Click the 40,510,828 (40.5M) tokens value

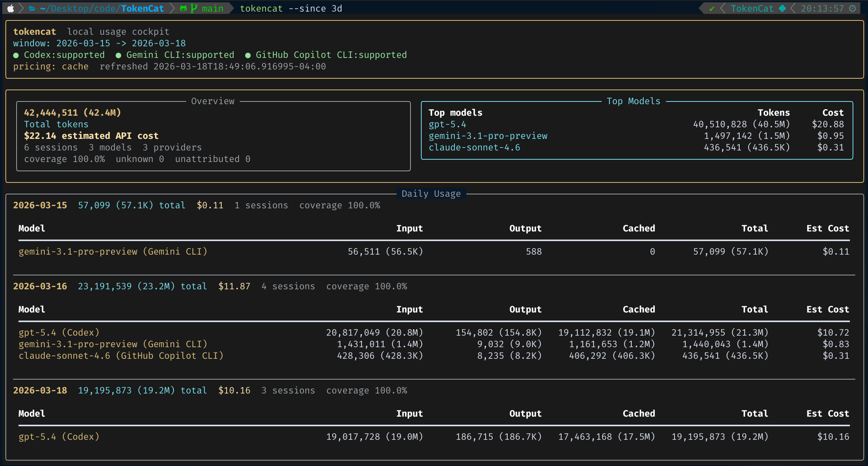pyautogui.click(x=742, y=124)
